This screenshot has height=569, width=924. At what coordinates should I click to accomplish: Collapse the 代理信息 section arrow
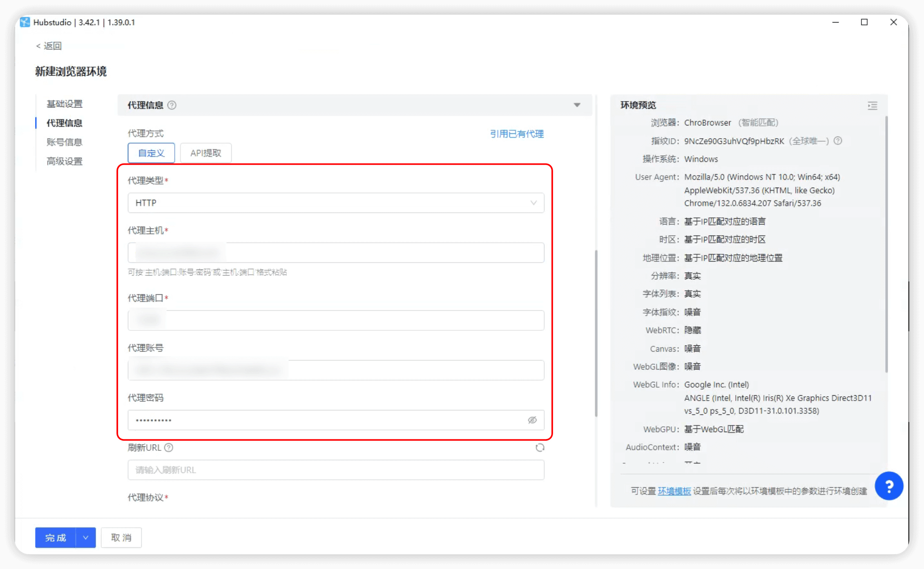577,105
